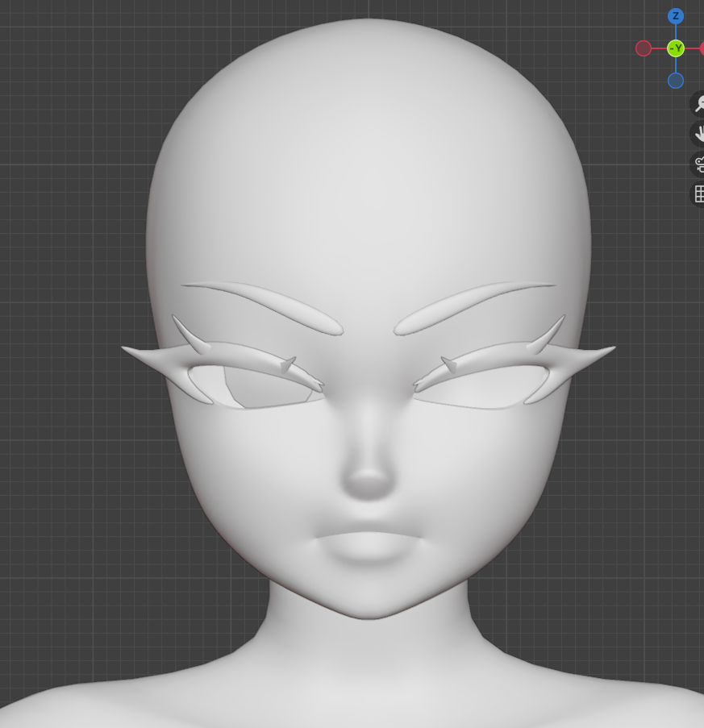Toggle the camera view icon

(698, 164)
